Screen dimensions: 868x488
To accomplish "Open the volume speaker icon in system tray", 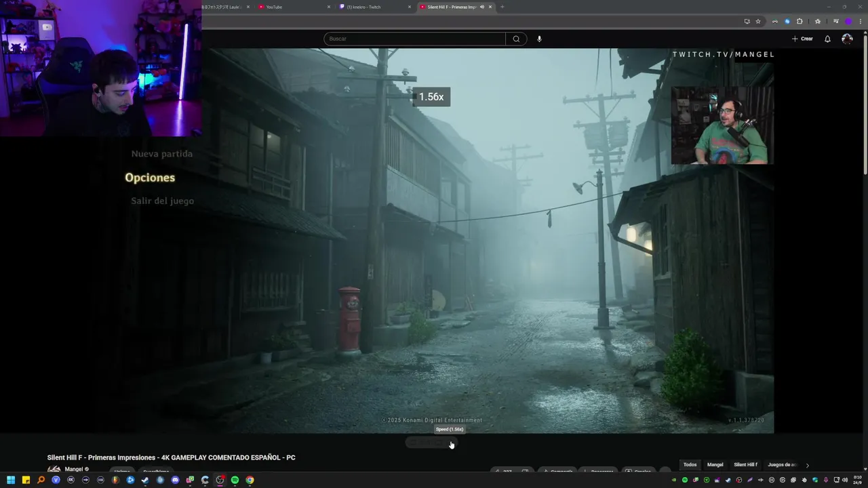I will (845, 480).
